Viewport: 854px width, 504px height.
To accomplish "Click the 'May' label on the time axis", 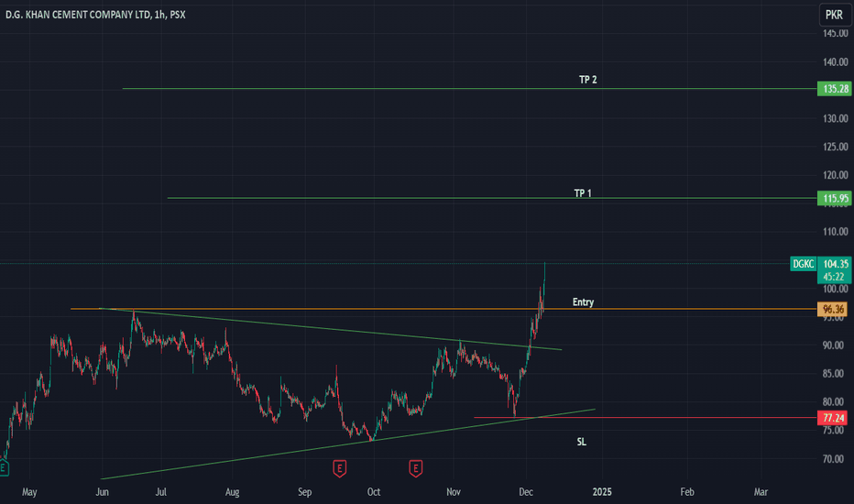I will (x=29, y=492).
